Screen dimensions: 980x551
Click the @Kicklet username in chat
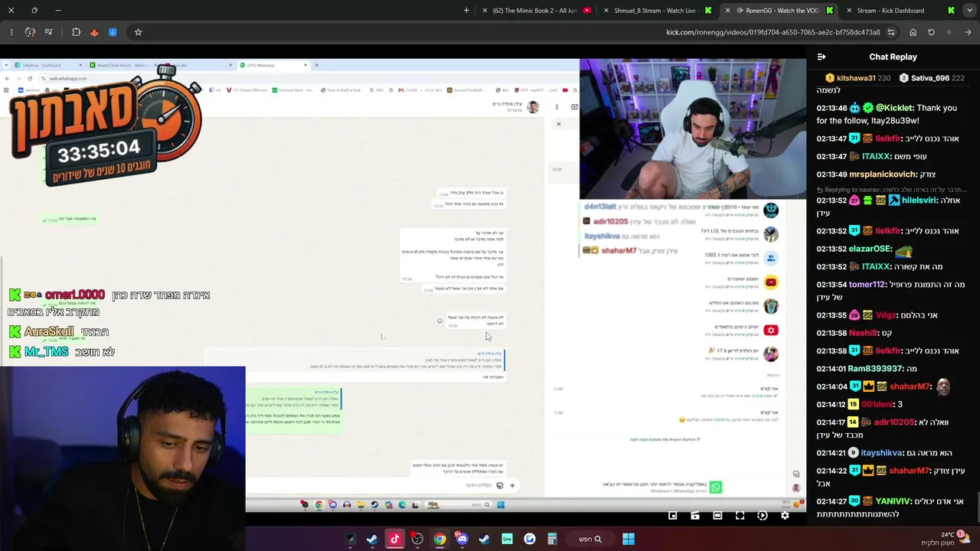pyautogui.click(x=894, y=108)
